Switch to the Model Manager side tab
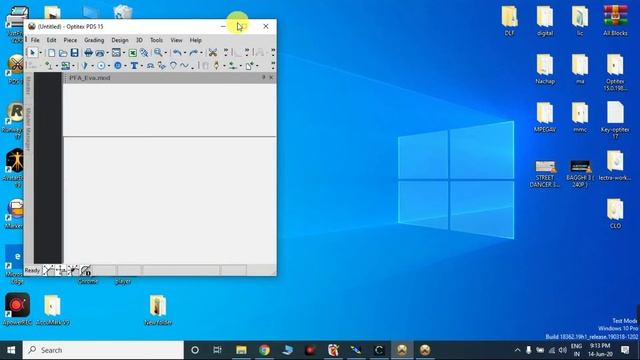This screenshot has width=640, height=360. (29, 129)
